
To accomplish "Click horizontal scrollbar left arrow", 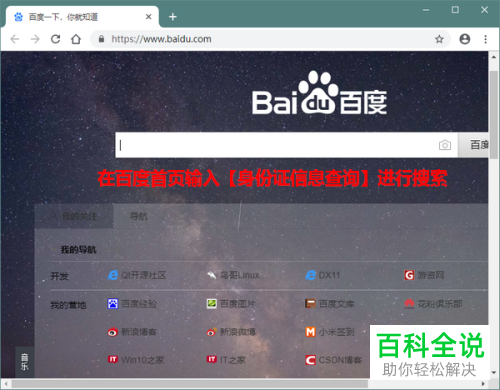I will 6,384.
